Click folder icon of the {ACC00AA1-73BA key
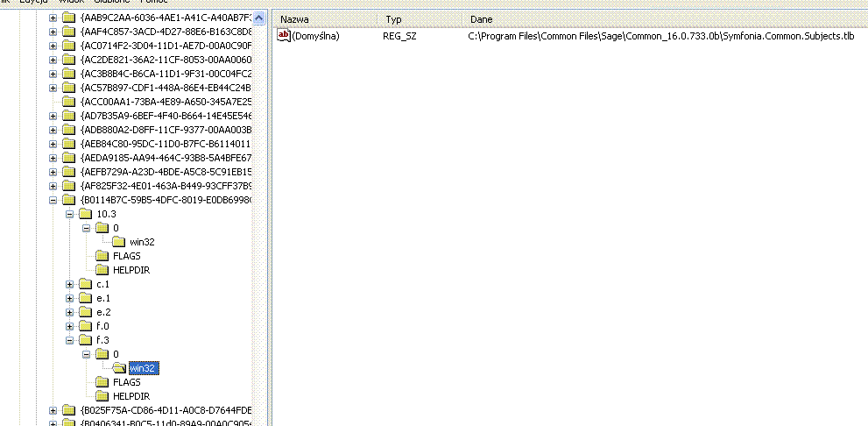 point(69,102)
